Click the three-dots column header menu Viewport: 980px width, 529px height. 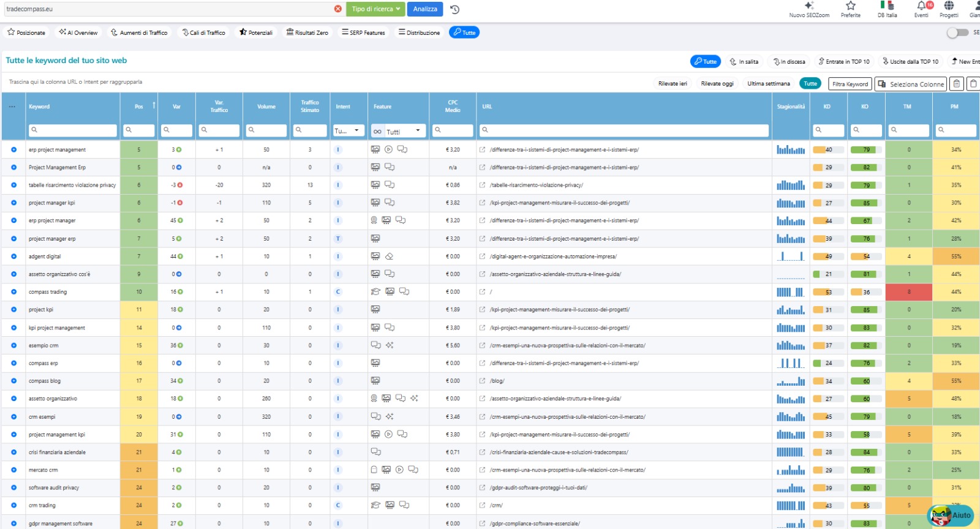coord(12,107)
